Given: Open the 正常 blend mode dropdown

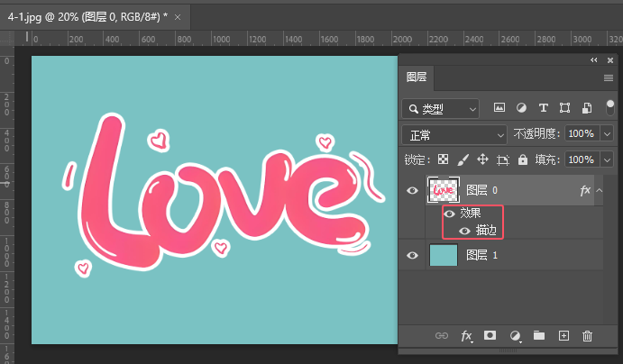Looking at the screenshot, I should (454, 135).
